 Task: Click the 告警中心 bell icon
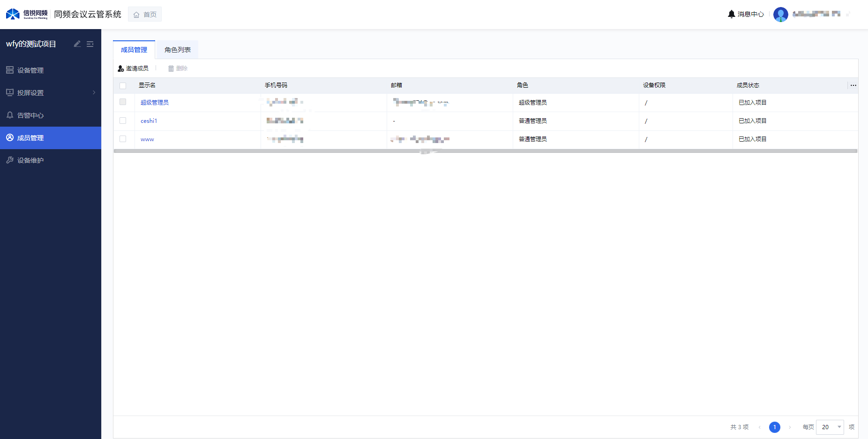click(10, 115)
